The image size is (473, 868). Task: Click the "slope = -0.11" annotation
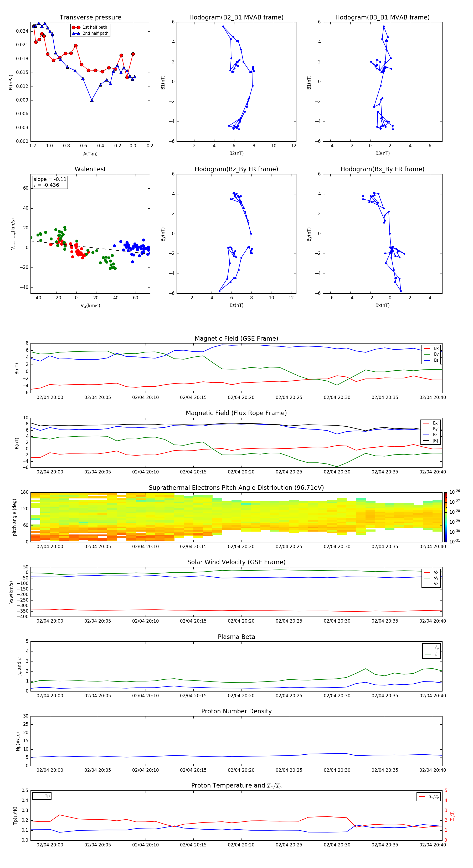[x=50, y=179]
